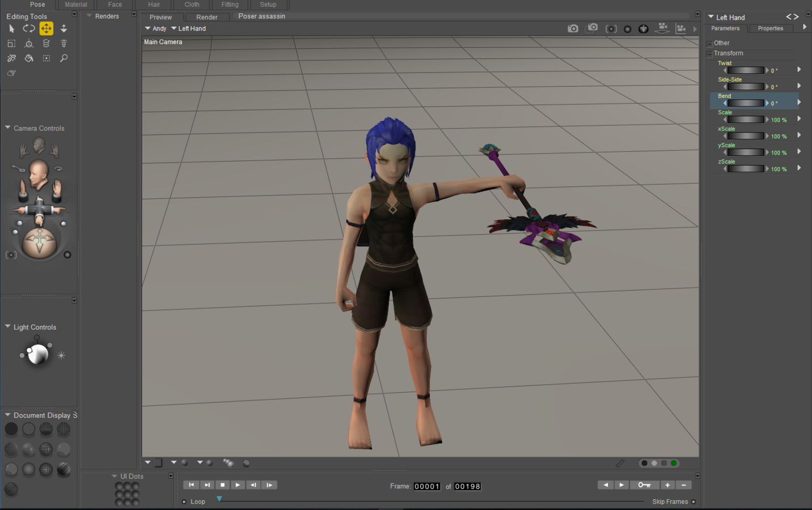Adjust the Side-Side parameter dial
Screen dimensions: 812x510
[x=746, y=87]
